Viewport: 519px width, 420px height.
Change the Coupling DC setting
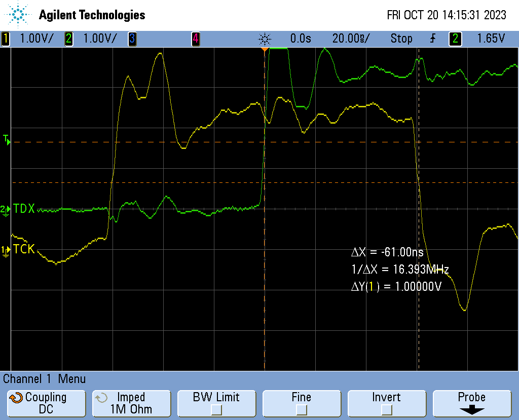click(x=46, y=403)
